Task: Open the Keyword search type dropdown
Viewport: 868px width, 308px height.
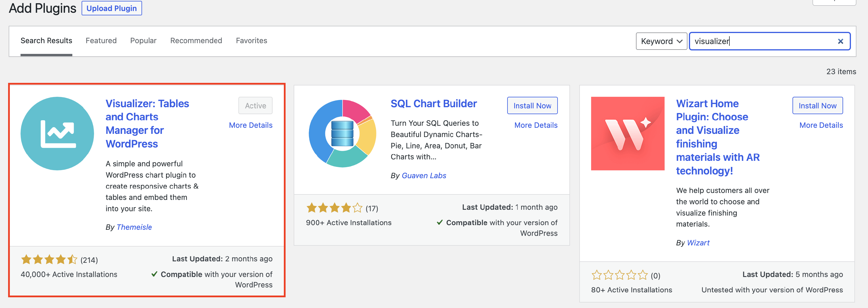Action: coord(661,41)
